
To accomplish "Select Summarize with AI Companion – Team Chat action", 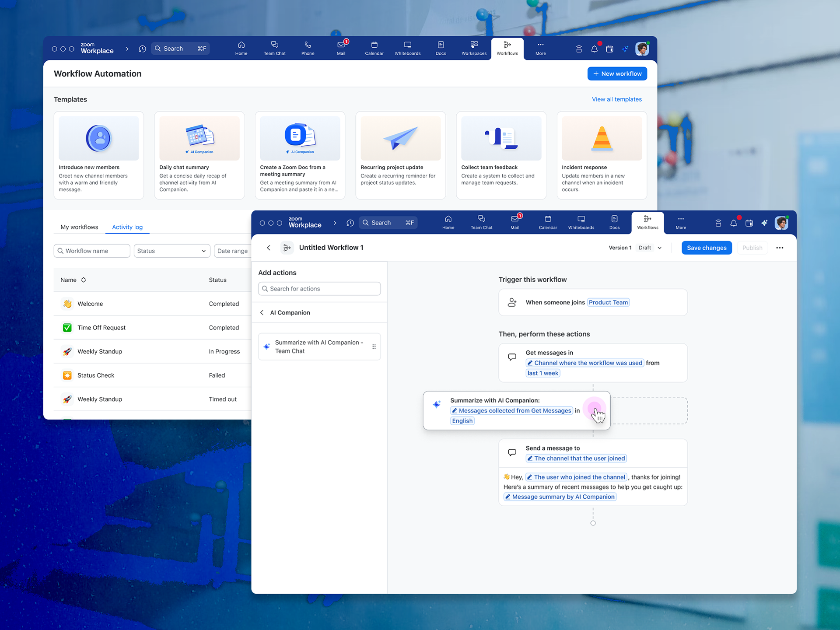I will tap(319, 346).
